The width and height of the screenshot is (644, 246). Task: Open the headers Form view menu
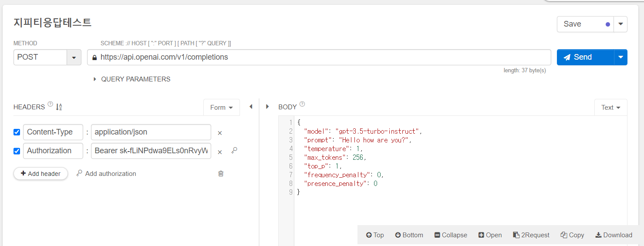tap(222, 108)
